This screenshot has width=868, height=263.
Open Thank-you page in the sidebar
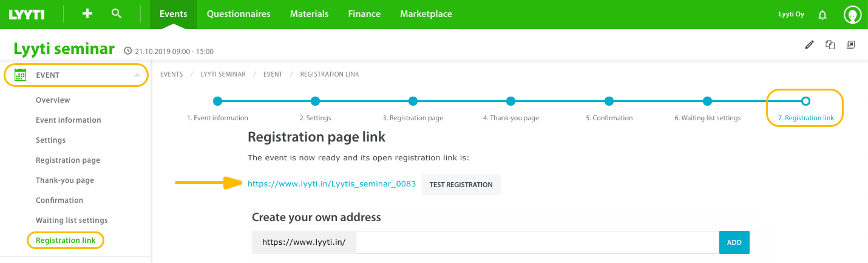(65, 180)
